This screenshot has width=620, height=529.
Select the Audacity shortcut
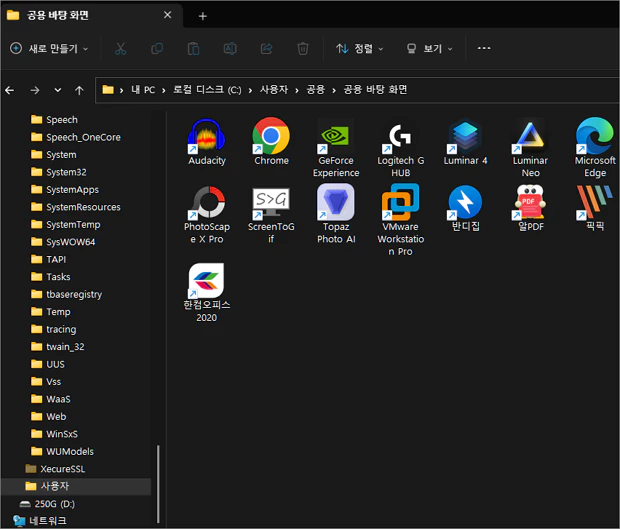click(x=207, y=142)
